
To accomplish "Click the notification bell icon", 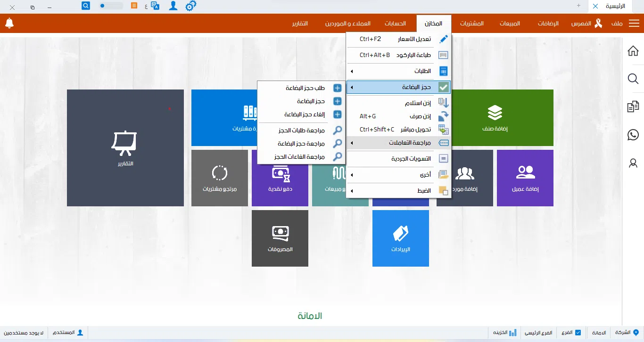I will [9, 23].
